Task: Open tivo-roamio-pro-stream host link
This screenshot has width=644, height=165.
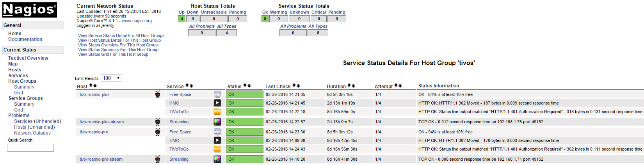Action: pos(101,159)
